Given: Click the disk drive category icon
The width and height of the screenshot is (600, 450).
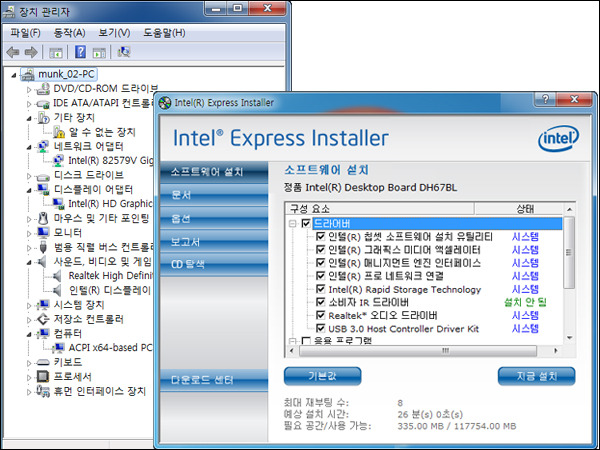Looking at the screenshot, I should pyautogui.click(x=43, y=176).
